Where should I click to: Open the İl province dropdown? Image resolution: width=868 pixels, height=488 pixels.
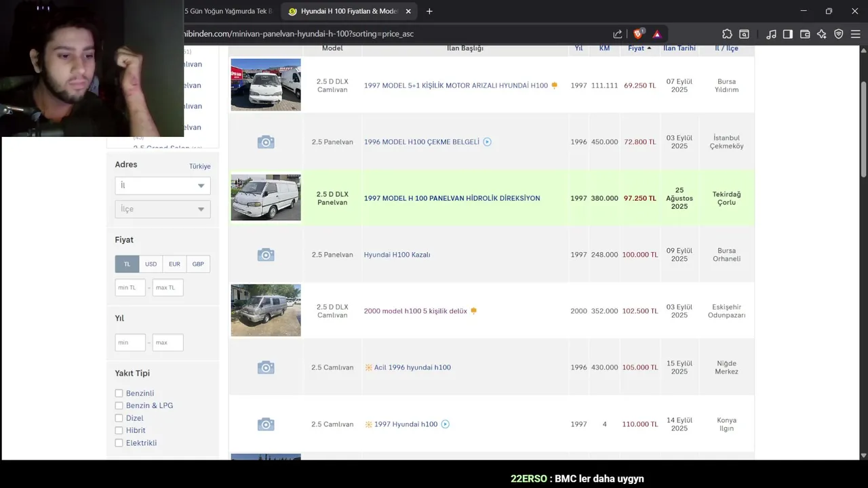pyautogui.click(x=163, y=186)
